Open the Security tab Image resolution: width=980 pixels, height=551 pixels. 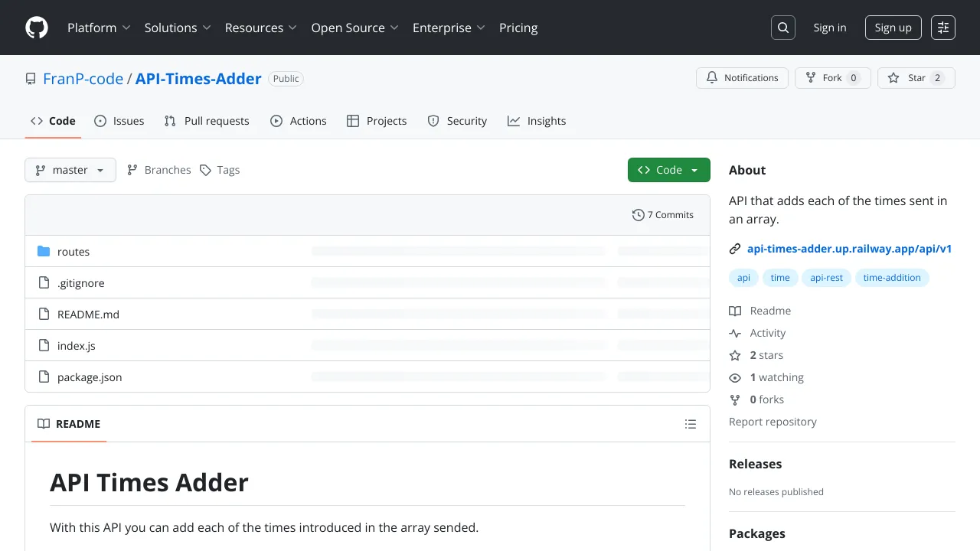457,121
